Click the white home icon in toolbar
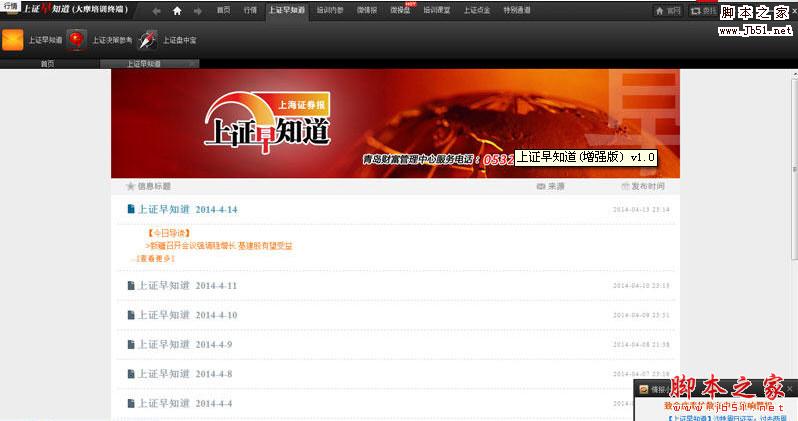This screenshot has height=421, width=798. click(x=177, y=11)
